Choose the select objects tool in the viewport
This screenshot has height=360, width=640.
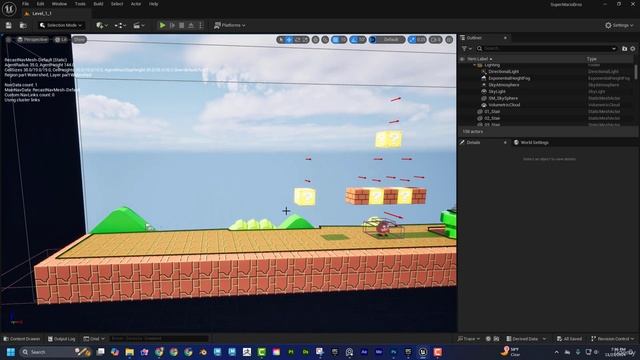(x=281, y=40)
